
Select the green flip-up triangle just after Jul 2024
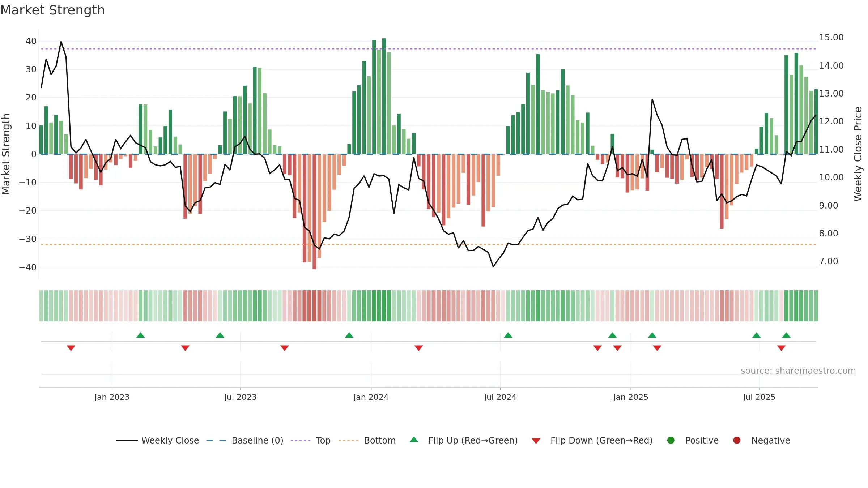[508, 335]
